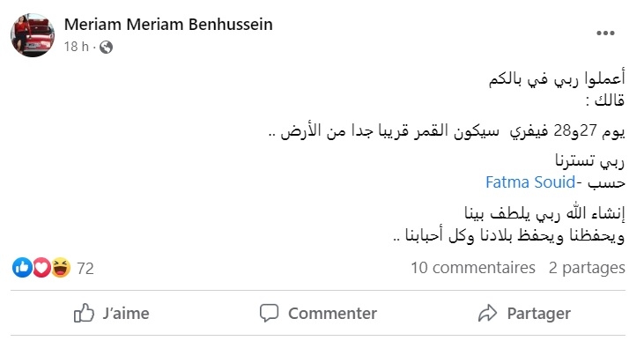The image size is (644, 341).
Task: Click the last Arabic line of the post
Action: point(509,236)
